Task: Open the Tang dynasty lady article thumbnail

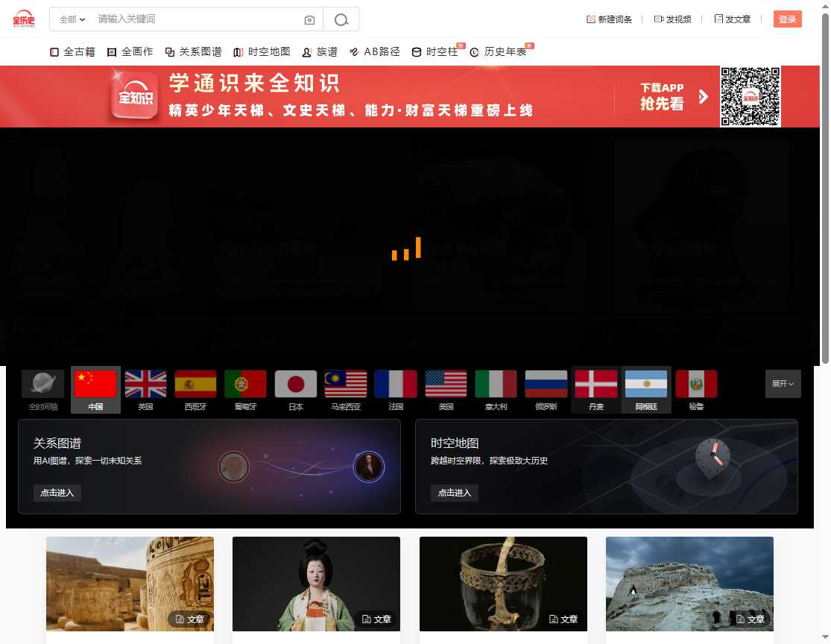Action: [316, 584]
